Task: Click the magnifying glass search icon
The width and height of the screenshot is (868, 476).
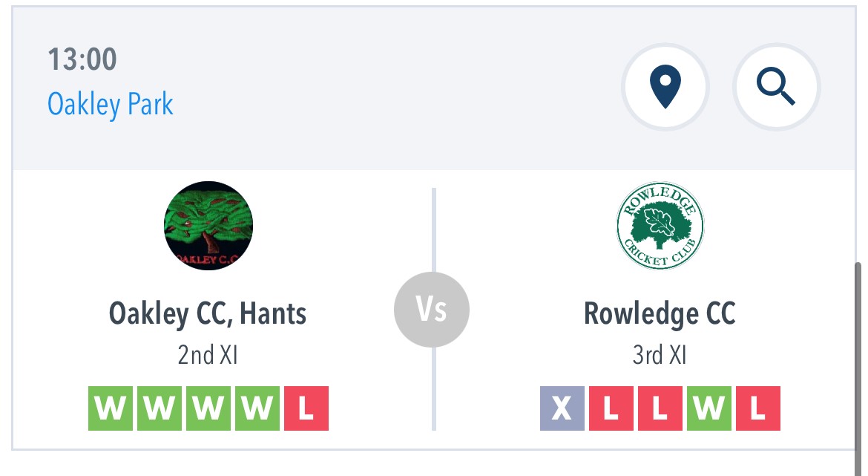Action: point(776,87)
